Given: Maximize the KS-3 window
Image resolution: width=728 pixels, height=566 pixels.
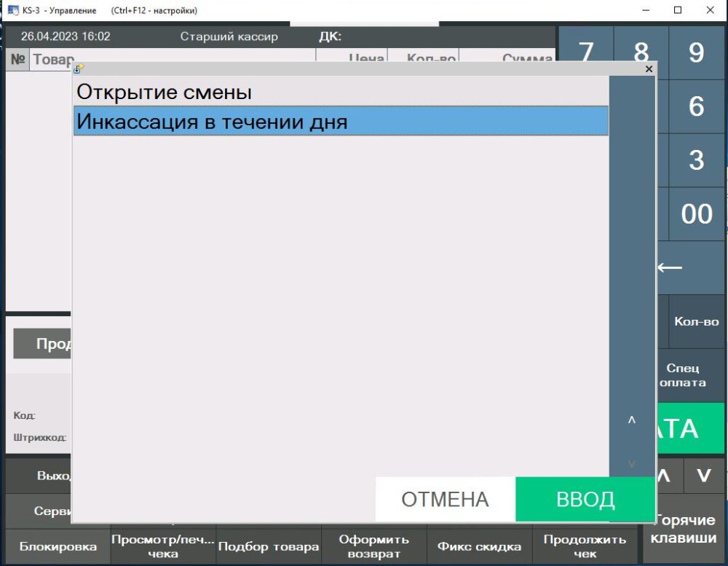Looking at the screenshot, I should pyautogui.click(x=678, y=9).
